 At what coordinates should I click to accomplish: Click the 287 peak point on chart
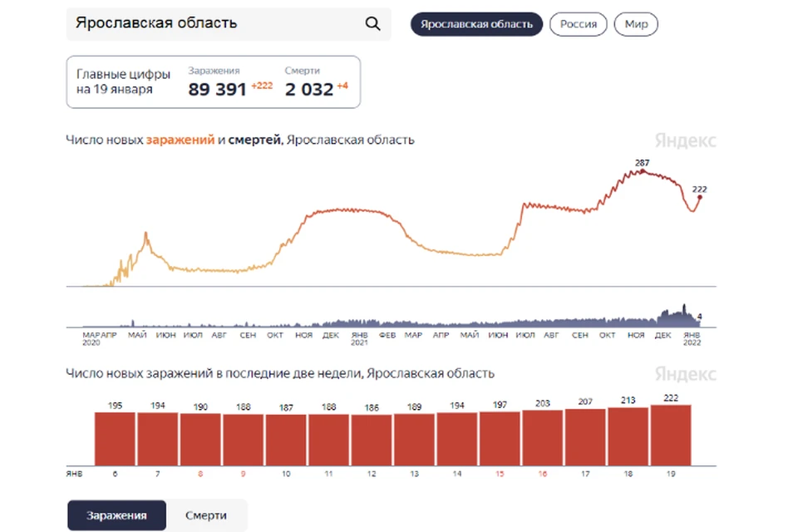pyautogui.click(x=643, y=171)
